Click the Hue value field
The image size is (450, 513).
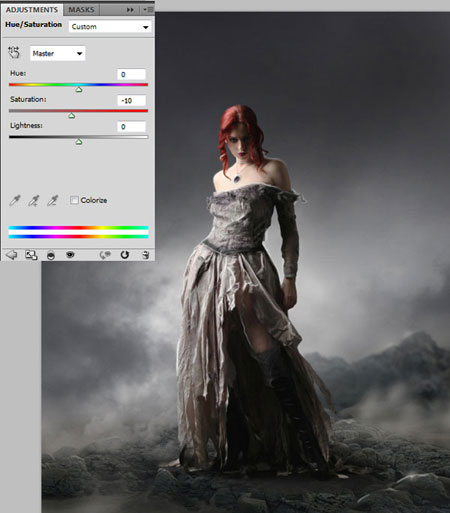click(x=131, y=74)
